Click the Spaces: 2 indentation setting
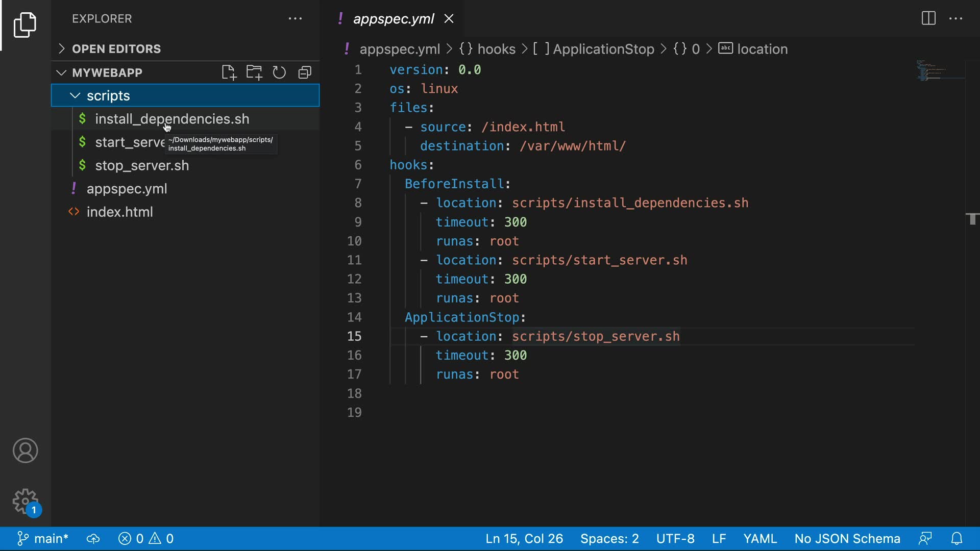 point(609,539)
